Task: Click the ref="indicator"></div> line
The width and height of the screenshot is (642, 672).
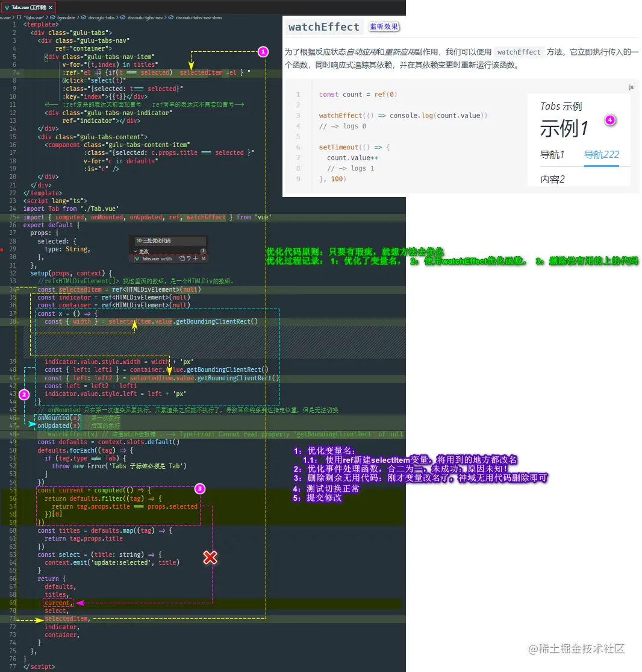Action: (101, 121)
